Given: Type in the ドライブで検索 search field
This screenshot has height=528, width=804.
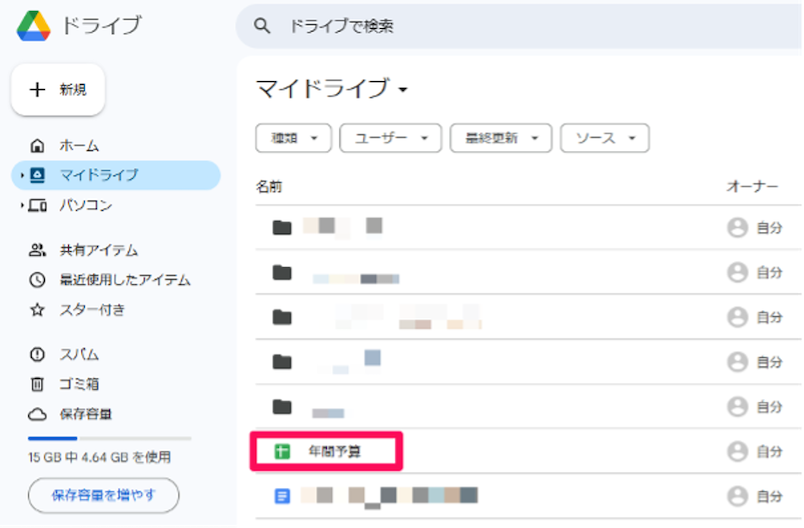Looking at the screenshot, I should (x=500, y=26).
